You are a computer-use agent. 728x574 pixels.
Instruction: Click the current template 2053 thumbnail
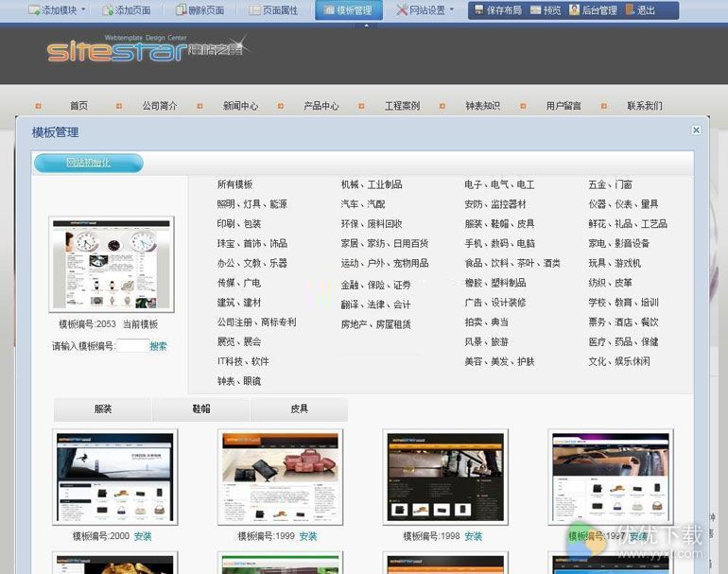click(112, 264)
